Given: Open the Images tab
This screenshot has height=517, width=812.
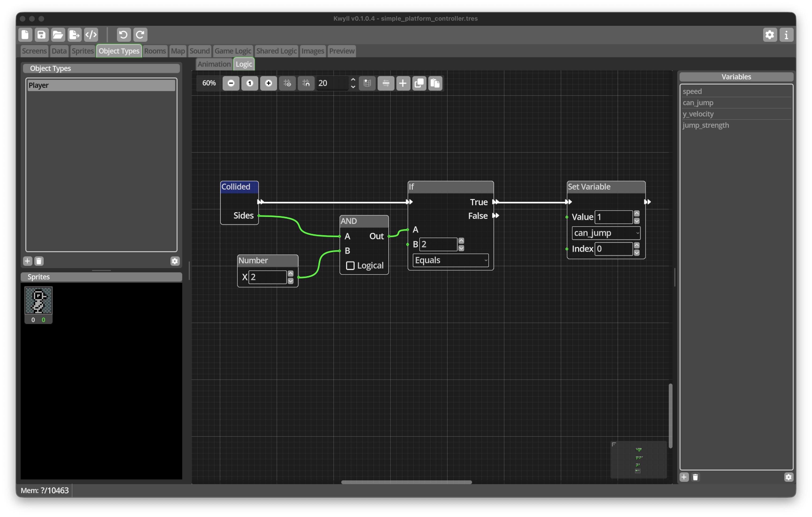Looking at the screenshot, I should [x=313, y=51].
